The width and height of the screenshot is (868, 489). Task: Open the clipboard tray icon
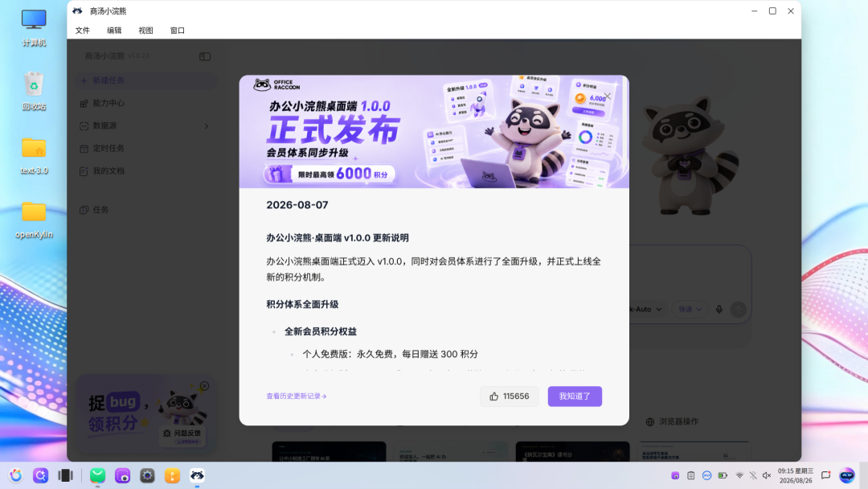pyautogui.click(x=691, y=475)
